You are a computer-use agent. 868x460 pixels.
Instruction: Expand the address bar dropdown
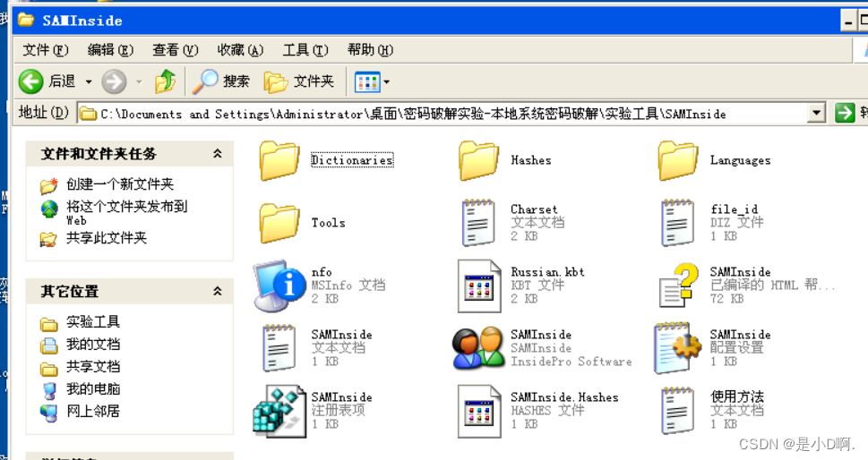tap(816, 114)
